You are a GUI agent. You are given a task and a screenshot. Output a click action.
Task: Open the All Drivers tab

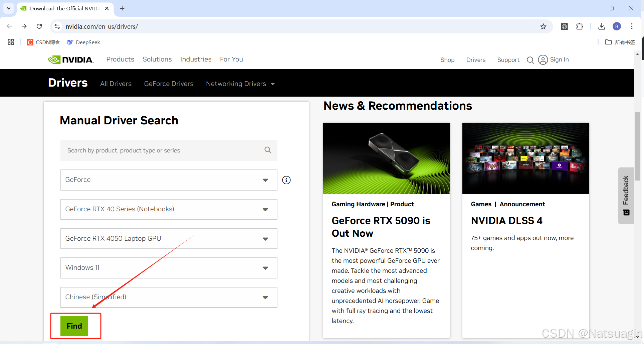(116, 84)
